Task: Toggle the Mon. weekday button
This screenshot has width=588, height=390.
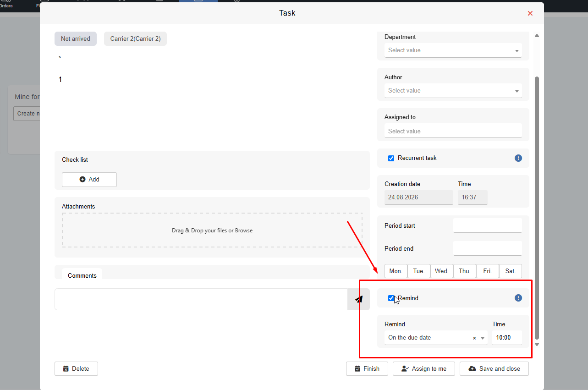Action: [x=396, y=271]
